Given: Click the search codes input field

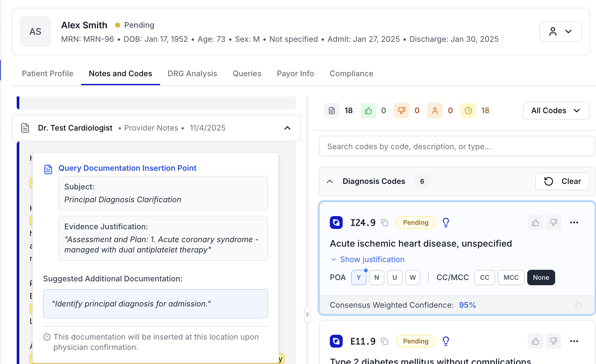Looking at the screenshot, I should point(456,147).
